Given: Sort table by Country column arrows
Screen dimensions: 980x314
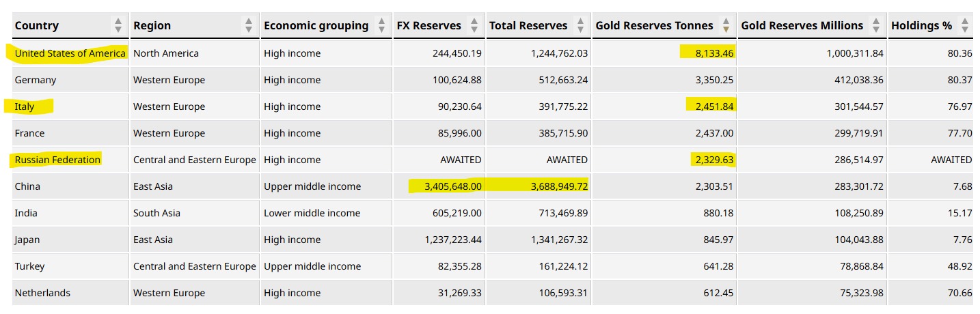Looking at the screenshot, I should tap(118, 26).
